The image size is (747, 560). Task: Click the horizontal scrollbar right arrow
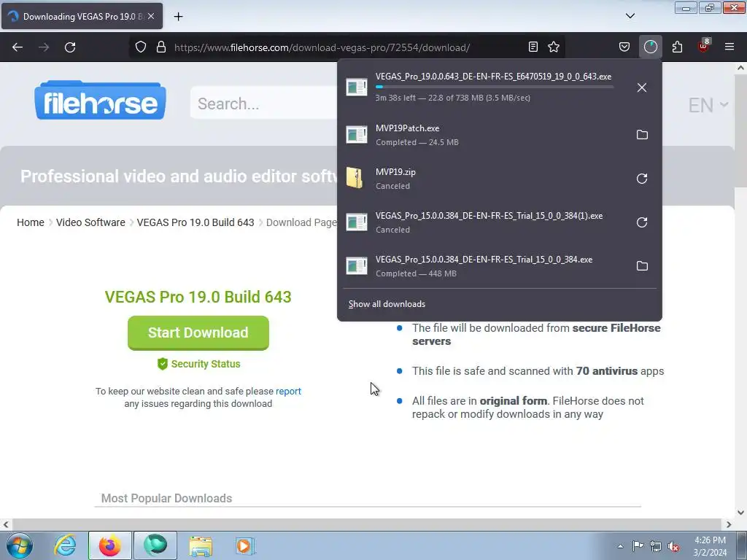[729, 524]
